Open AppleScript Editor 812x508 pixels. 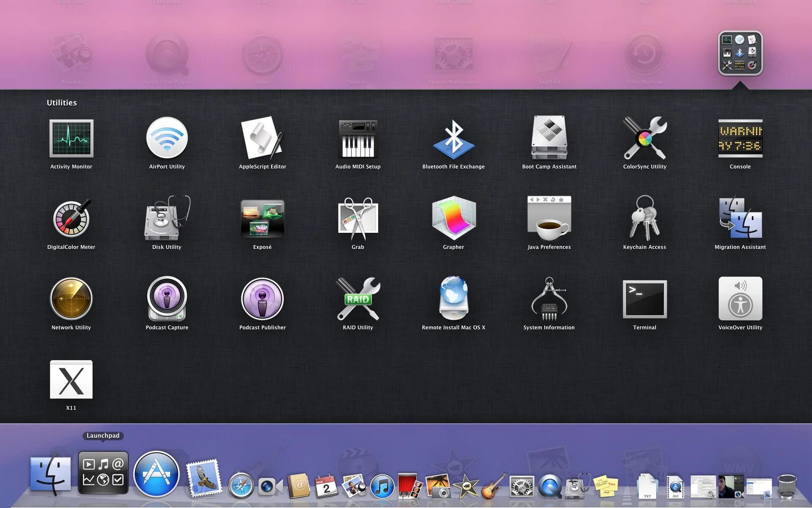[262, 138]
